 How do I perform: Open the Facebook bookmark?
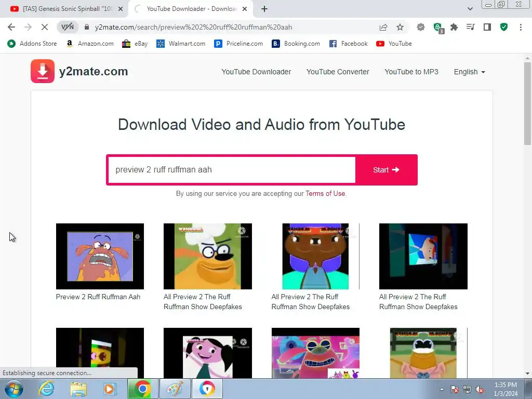coord(349,44)
